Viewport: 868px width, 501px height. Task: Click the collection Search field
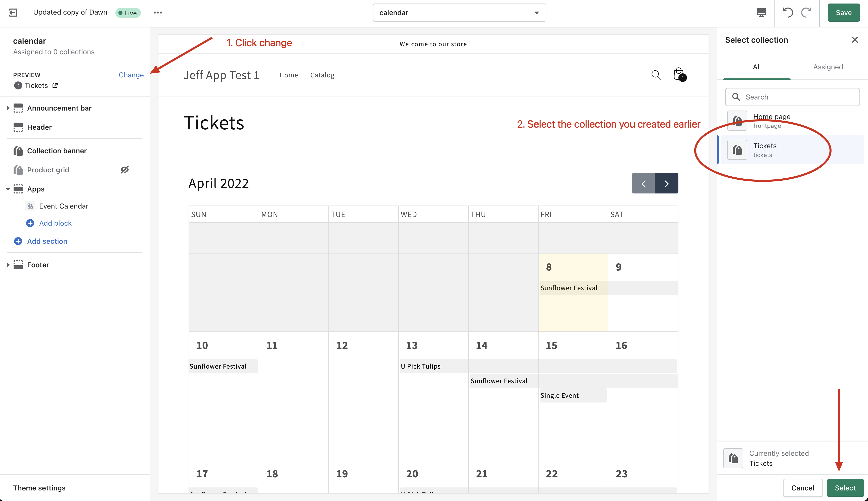(792, 97)
